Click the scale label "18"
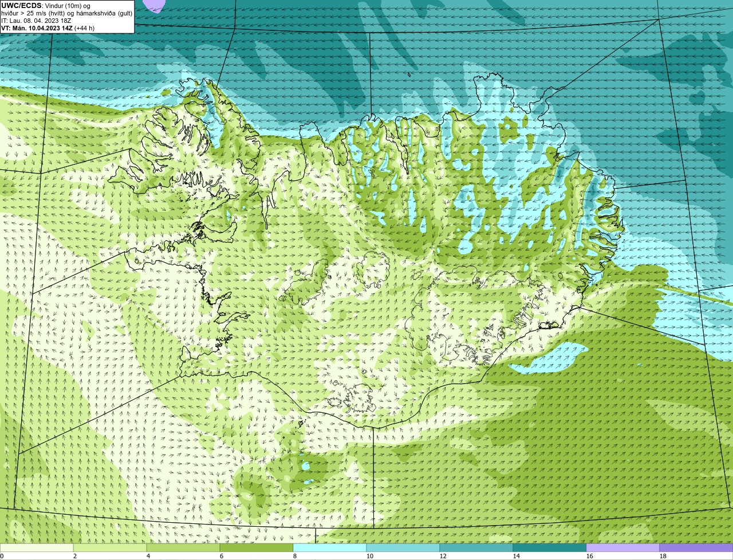The width and height of the screenshot is (733, 560). pyautogui.click(x=663, y=556)
